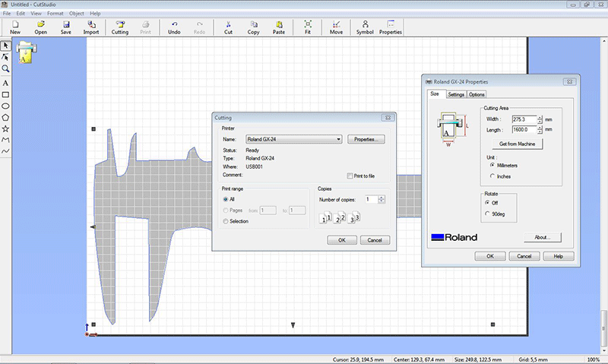608x364 pixels.
Task: Switch to the Size tab
Action: point(435,93)
